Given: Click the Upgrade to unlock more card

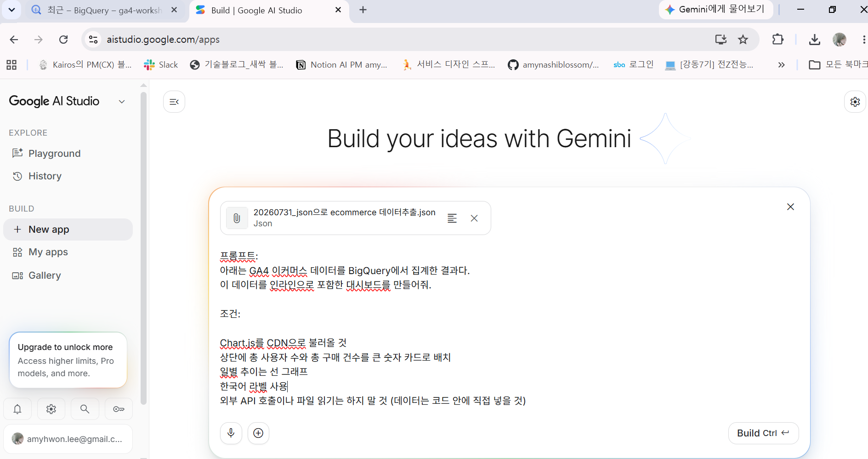Looking at the screenshot, I should pyautogui.click(x=68, y=360).
